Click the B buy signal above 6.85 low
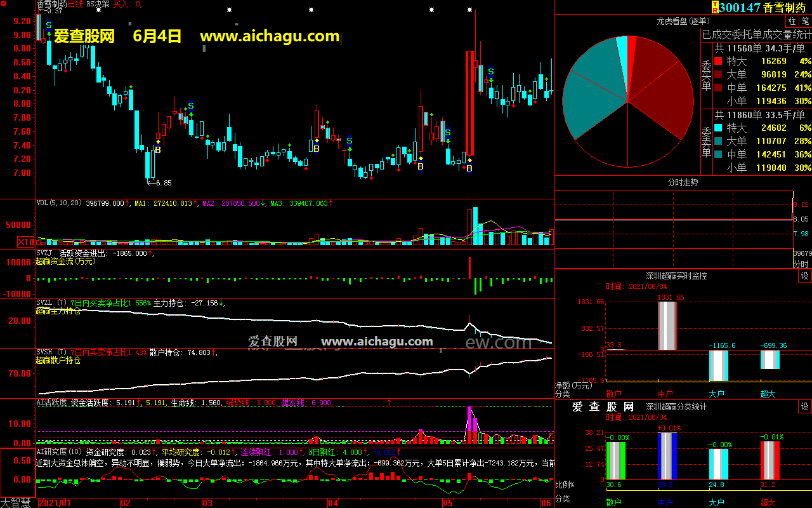 point(157,150)
